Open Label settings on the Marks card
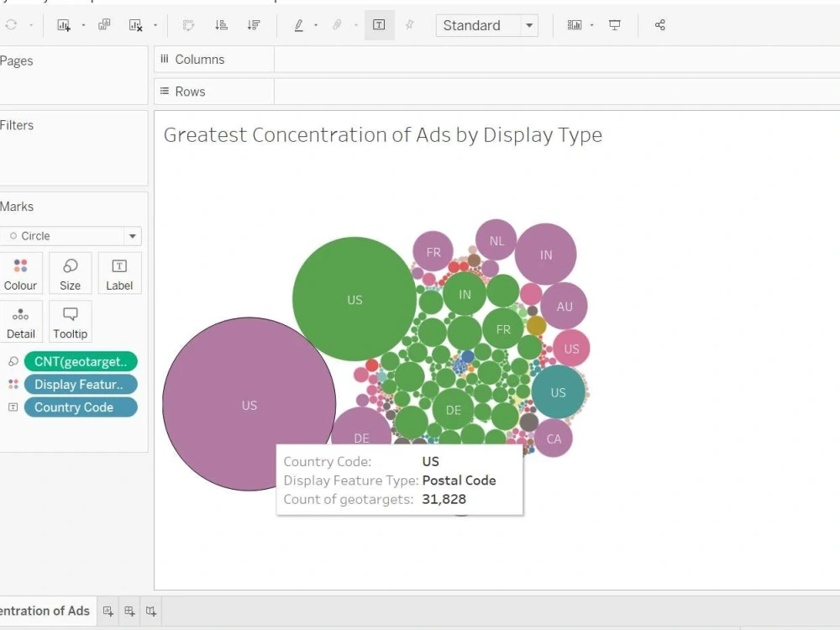The height and width of the screenshot is (630, 840). coord(119,272)
